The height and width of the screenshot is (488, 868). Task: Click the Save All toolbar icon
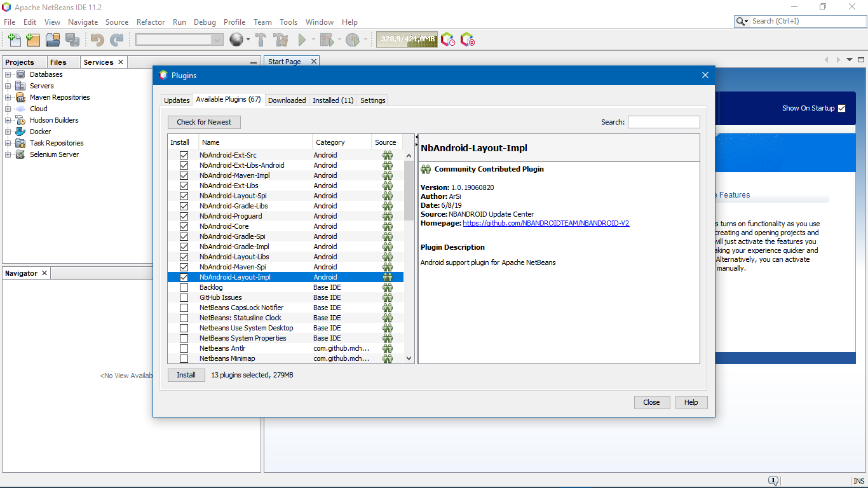pos(72,40)
